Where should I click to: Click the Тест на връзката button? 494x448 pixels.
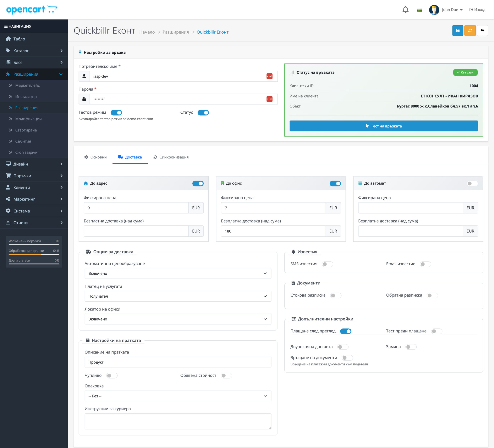click(383, 126)
